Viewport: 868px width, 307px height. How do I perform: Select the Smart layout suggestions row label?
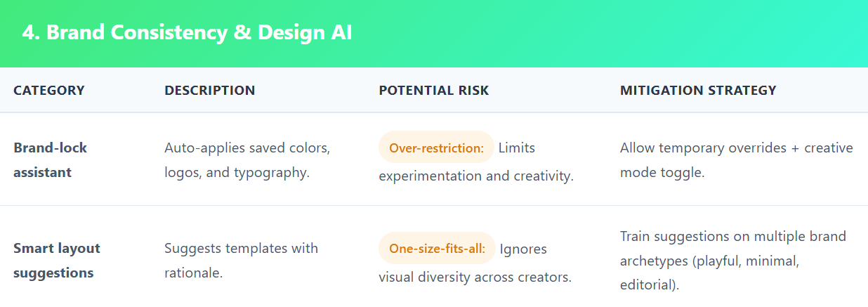pos(57,261)
